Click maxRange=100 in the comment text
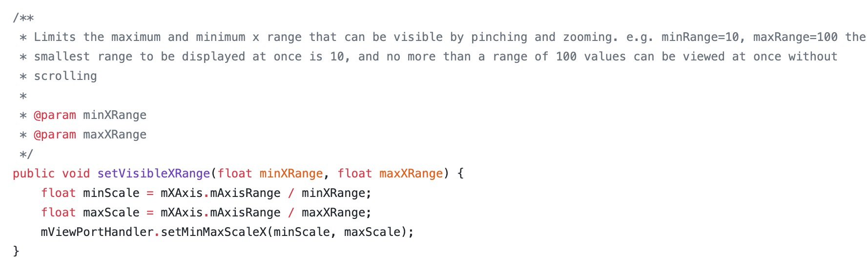Viewport: 868px width, 273px height. coord(795,38)
